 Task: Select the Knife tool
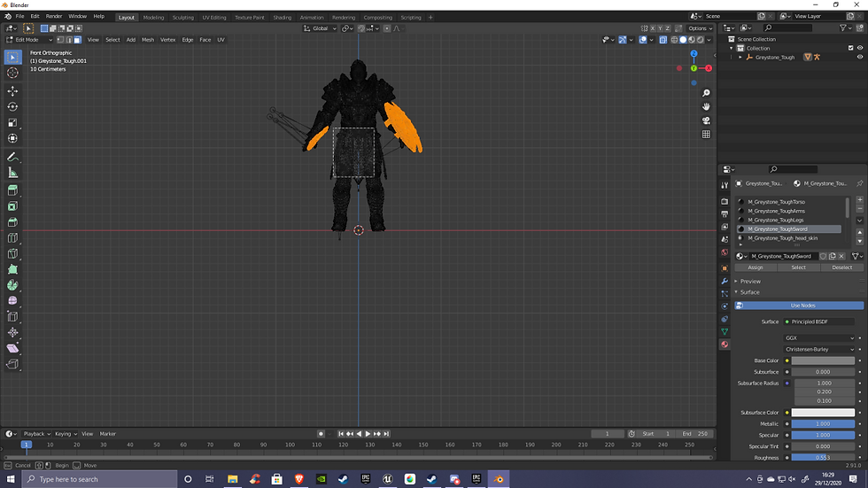(x=12, y=254)
